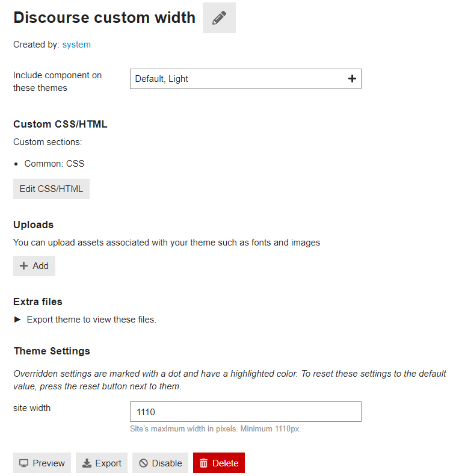The height and width of the screenshot is (476, 450).
Task: Add a new upload asset
Action: [34, 266]
